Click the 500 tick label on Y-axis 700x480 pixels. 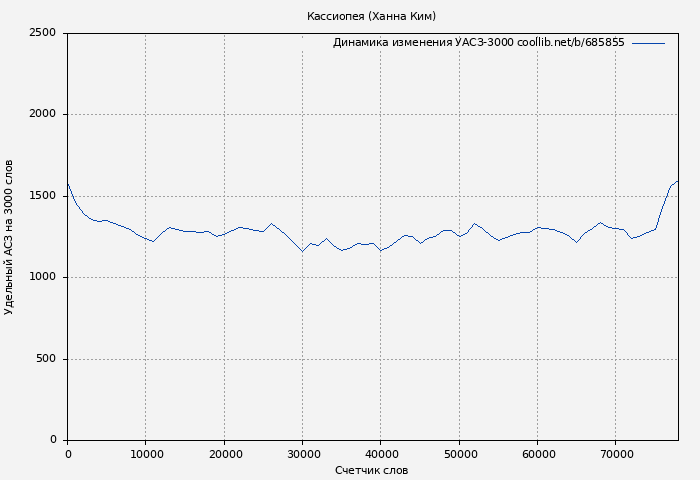[x=46, y=359]
